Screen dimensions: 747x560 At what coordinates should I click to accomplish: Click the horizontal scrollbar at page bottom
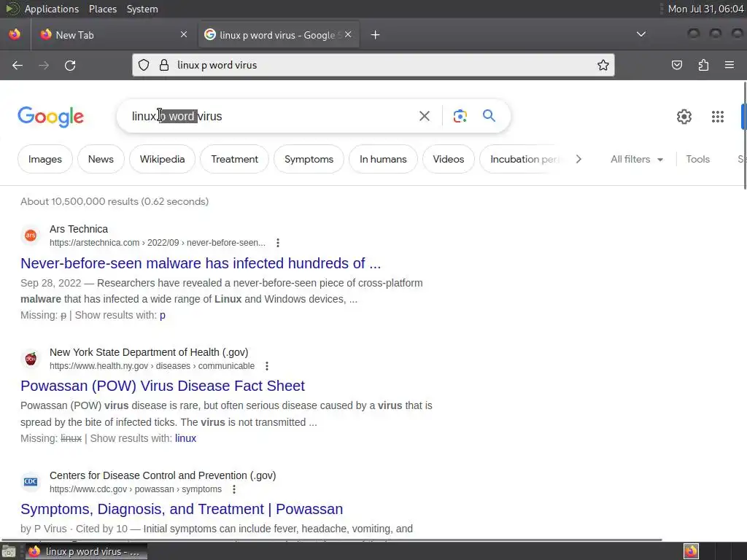332,540
